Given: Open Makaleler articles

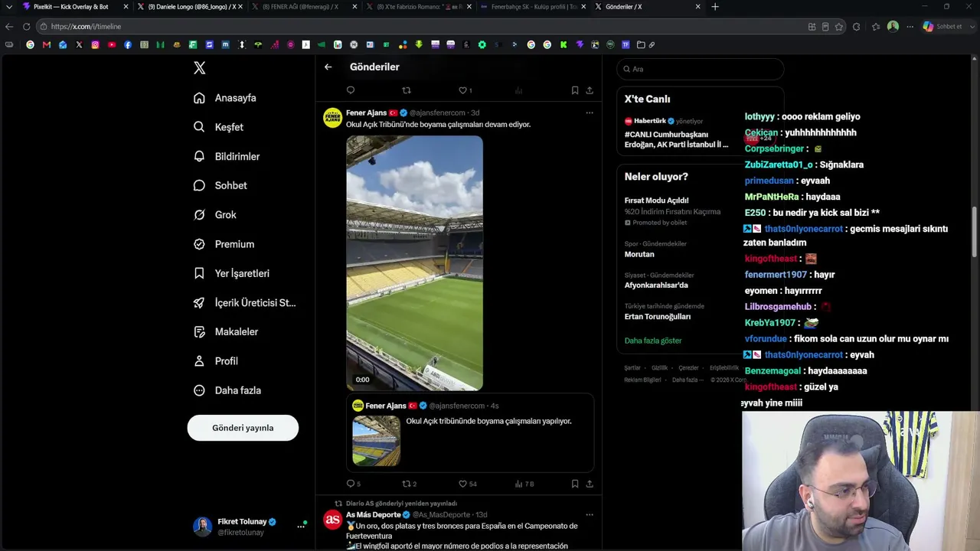Looking at the screenshot, I should click(x=226, y=332).
